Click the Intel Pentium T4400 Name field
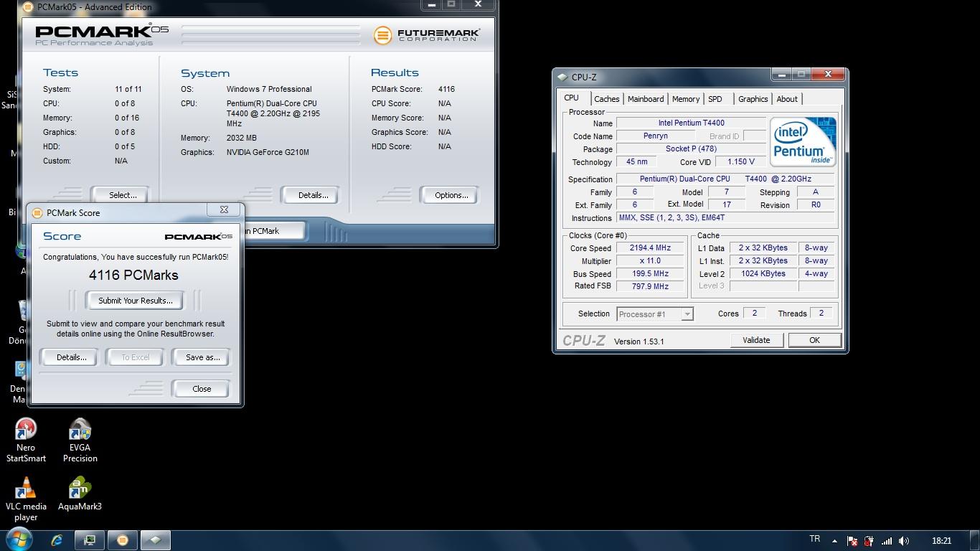The image size is (980, 551). [692, 123]
